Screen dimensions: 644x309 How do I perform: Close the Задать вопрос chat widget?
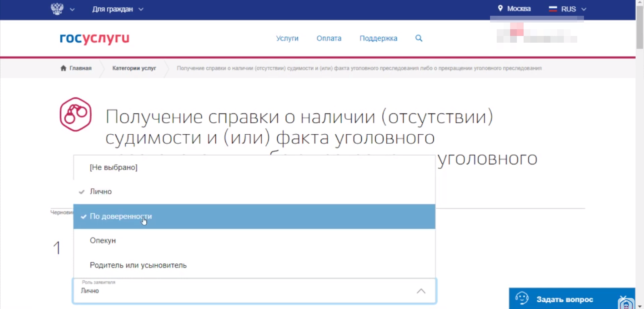pyautogui.click(x=623, y=297)
